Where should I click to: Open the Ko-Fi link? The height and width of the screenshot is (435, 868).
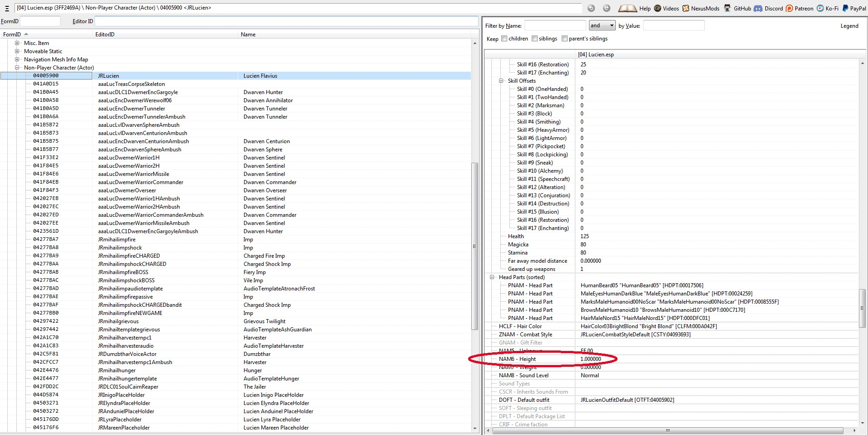828,8
